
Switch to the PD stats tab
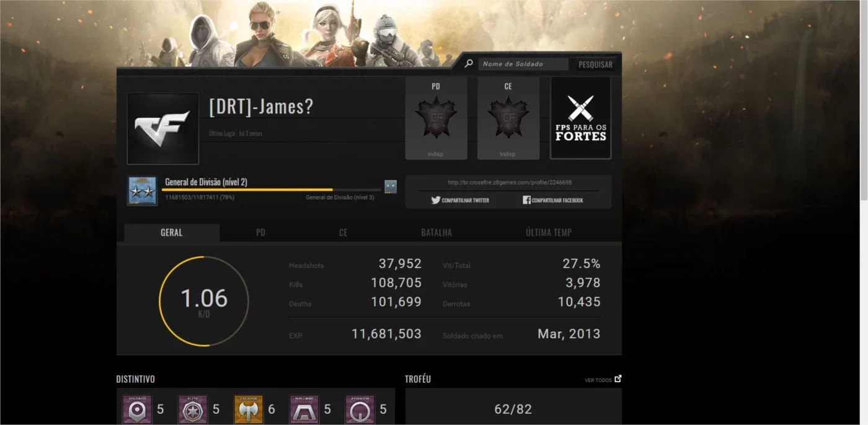click(x=260, y=233)
